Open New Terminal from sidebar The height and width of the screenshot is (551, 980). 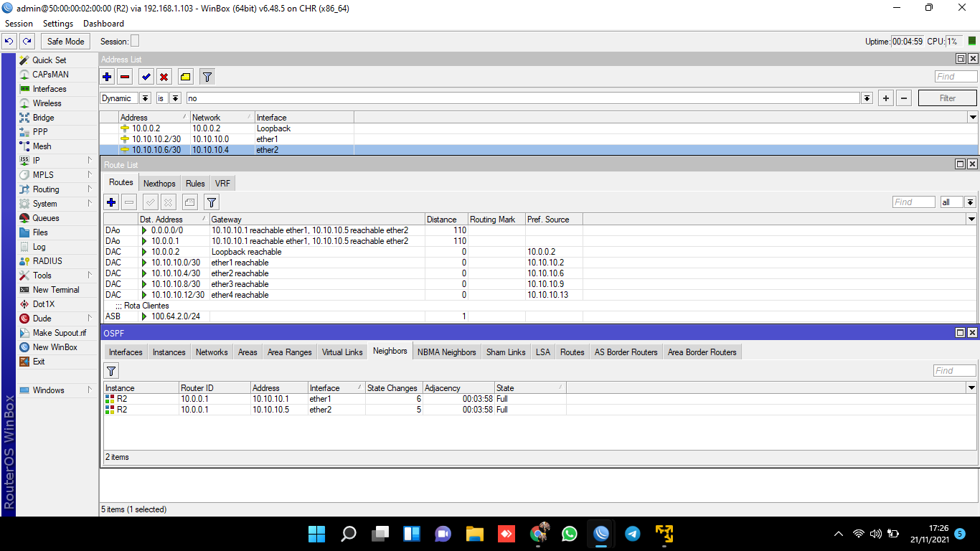(x=56, y=290)
